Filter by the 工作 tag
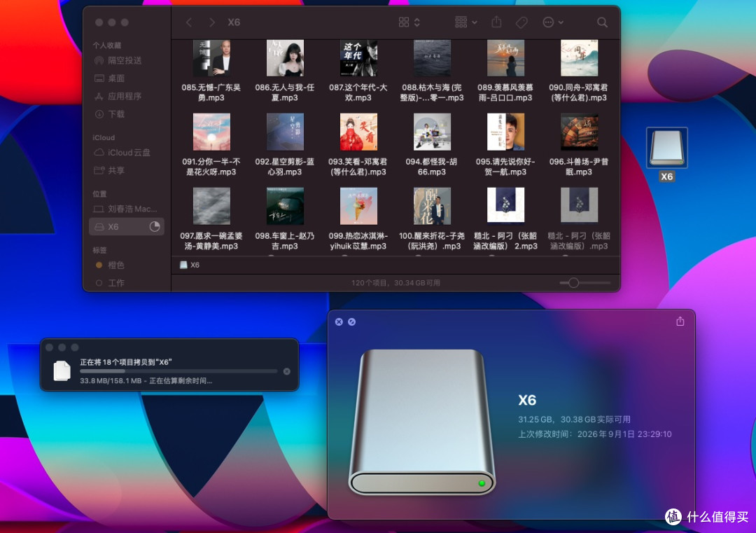The height and width of the screenshot is (533, 756). pyautogui.click(x=116, y=283)
